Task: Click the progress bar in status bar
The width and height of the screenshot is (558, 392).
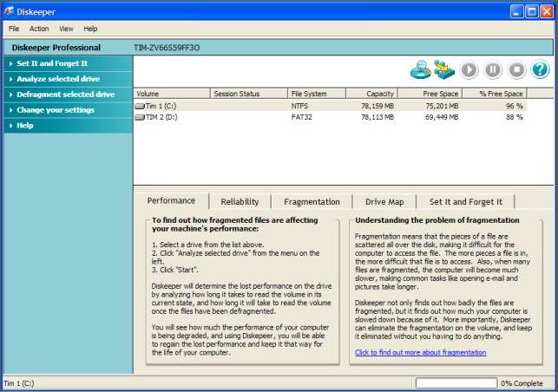Action: (x=456, y=383)
